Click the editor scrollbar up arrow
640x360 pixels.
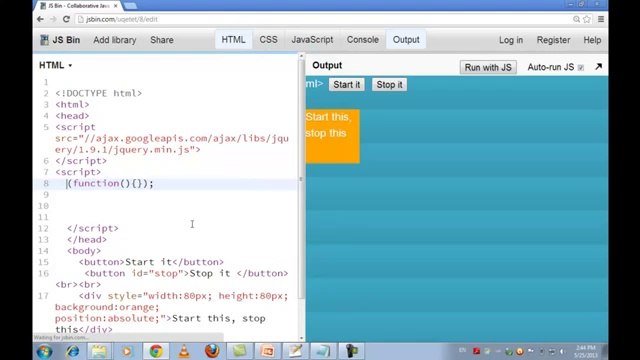pos(302,56)
